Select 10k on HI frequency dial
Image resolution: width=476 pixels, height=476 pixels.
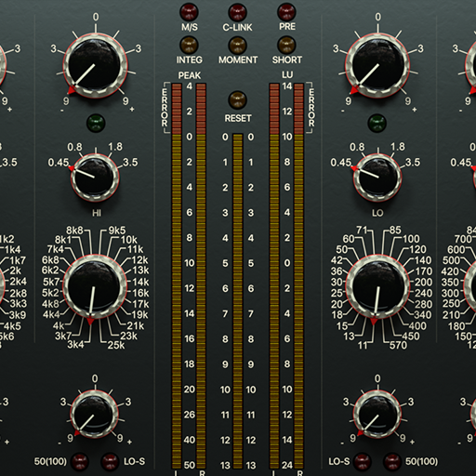click(x=129, y=240)
